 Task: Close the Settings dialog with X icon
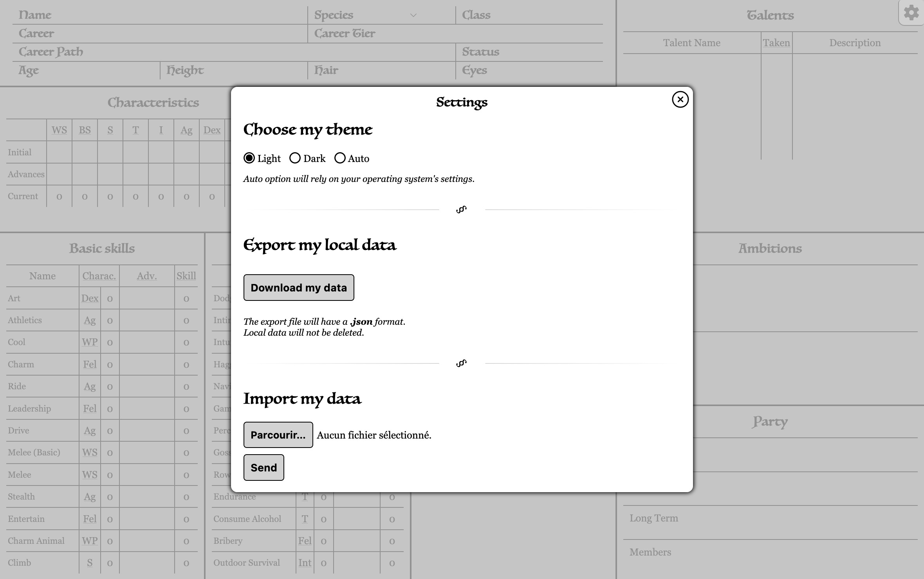coord(680,99)
